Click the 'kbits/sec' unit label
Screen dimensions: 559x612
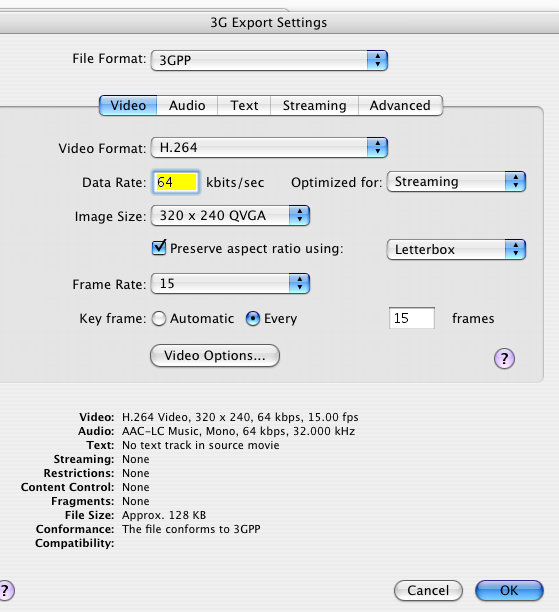coord(235,182)
